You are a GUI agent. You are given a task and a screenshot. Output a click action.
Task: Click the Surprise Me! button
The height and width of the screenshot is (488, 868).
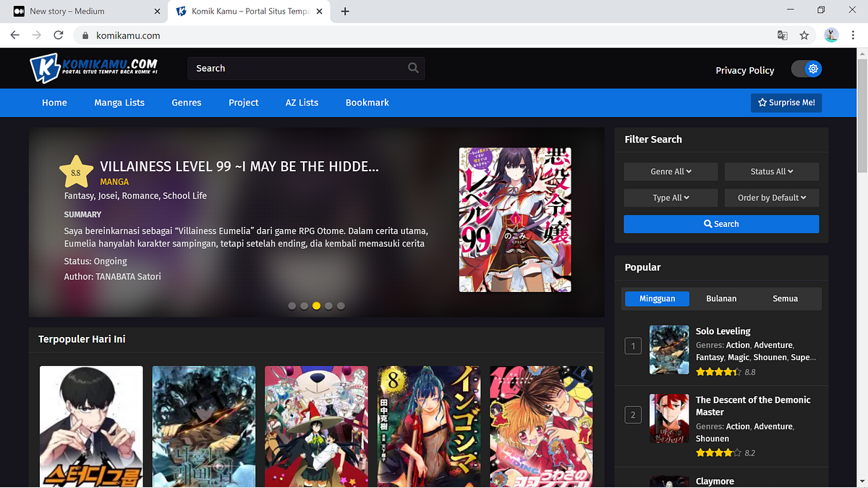click(x=786, y=103)
